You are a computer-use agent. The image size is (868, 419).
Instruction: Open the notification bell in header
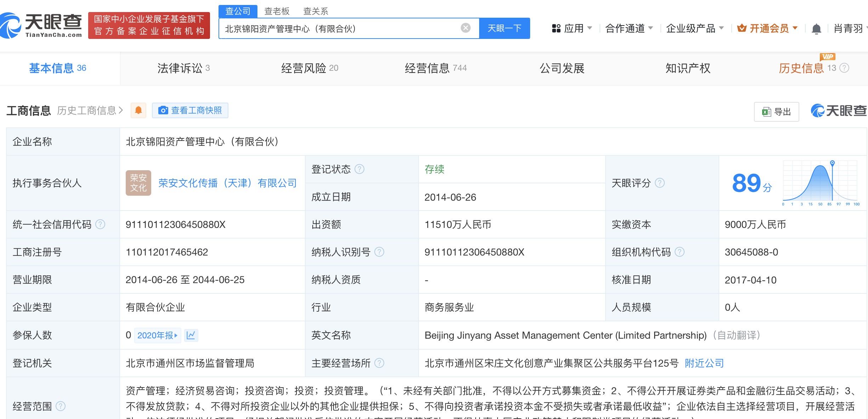pyautogui.click(x=816, y=29)
